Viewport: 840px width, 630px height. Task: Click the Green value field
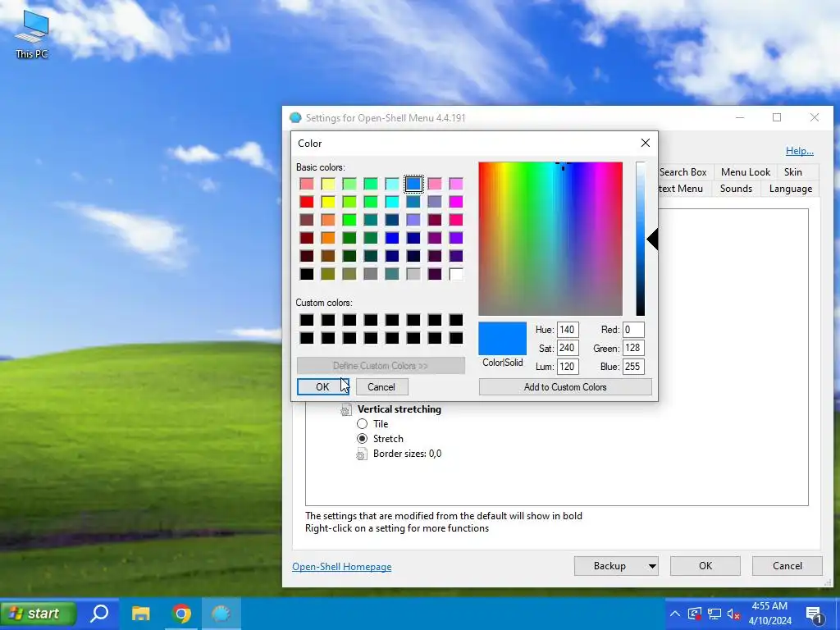(x=633, y=348)
